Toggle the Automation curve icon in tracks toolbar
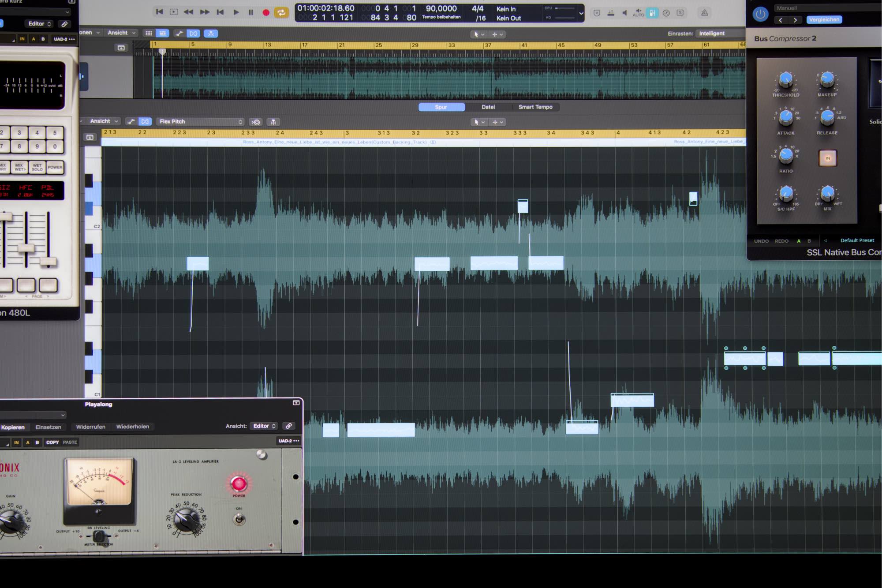Screen dimensions: 882x588 pyautogui.click(x=179, y=34)
